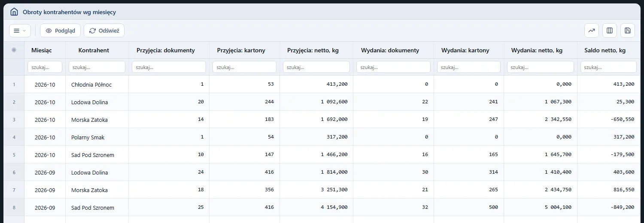The width and height of the screenshot is (644, 223).
Task: Click the Przyjęcia: kartony column header
Action: 241,50
